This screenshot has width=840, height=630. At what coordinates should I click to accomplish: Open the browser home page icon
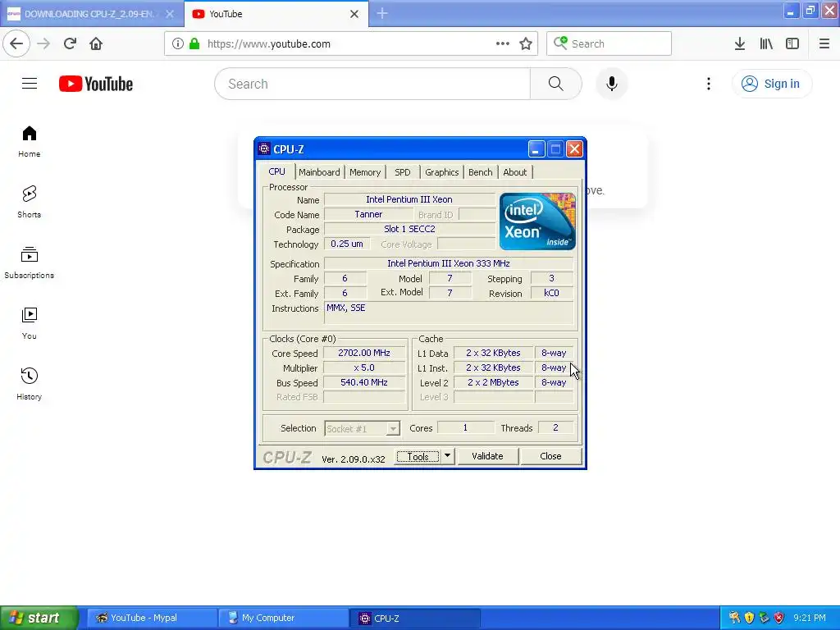(x=96, y=43)
